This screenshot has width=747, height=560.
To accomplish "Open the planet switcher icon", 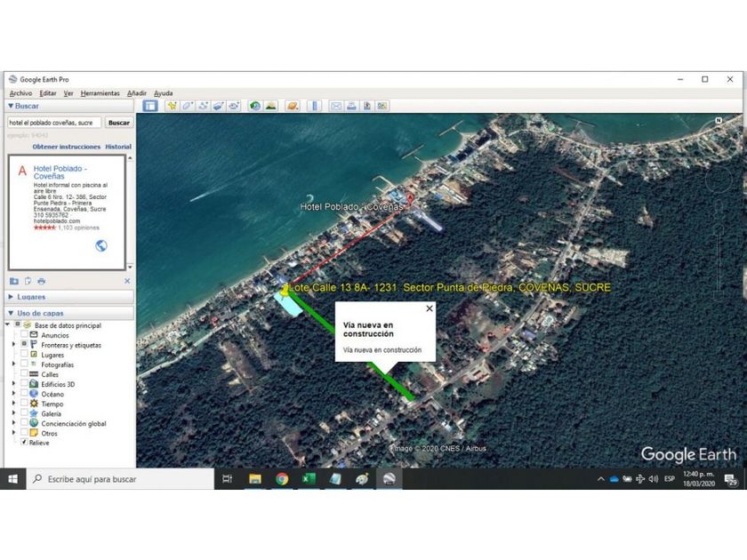I will [x=292, y=106].
